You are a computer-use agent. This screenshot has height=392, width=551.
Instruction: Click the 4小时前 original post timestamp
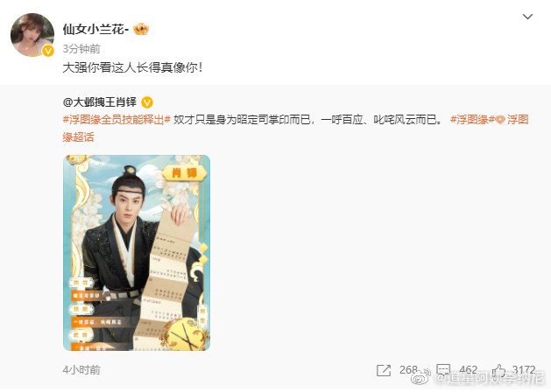(x=81, y=369)
